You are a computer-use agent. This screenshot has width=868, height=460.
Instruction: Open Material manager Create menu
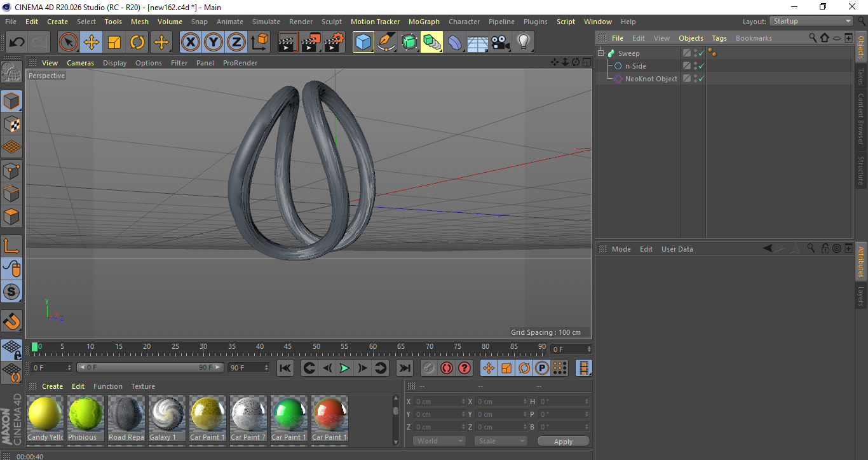[53, 386]
